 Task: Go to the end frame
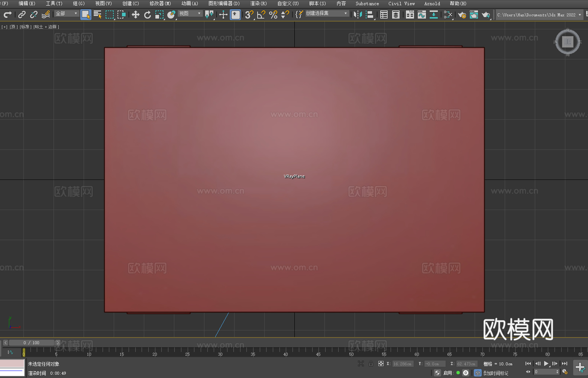(x=565, y=364)
